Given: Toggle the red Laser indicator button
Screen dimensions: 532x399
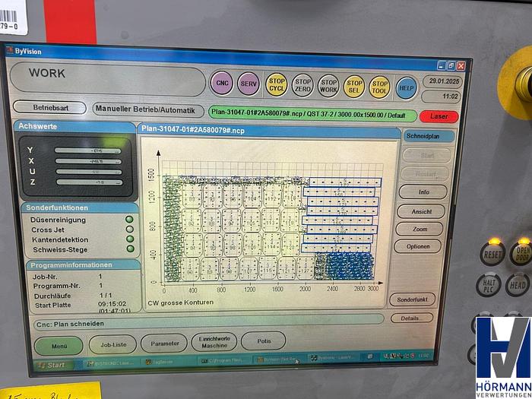Looking at the screenshot, I should 439,116.
